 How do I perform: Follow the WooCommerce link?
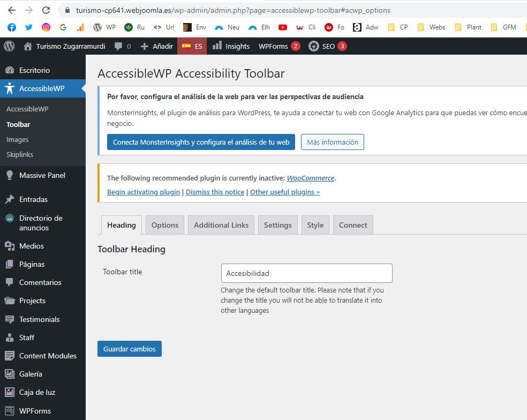(311, 178)
